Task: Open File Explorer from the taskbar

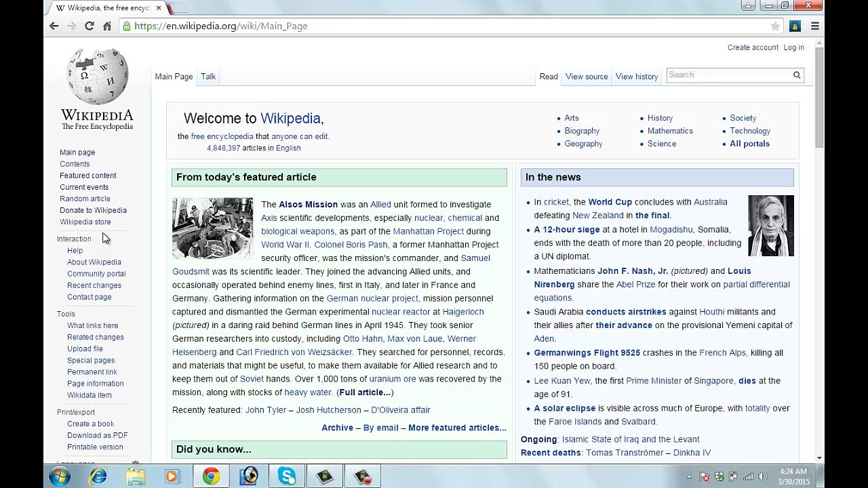Action: 136,476
